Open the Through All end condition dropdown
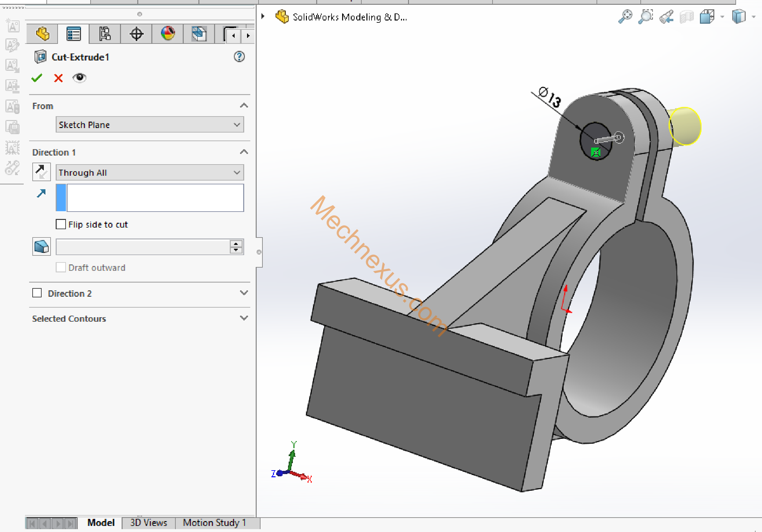 [149, 173]
